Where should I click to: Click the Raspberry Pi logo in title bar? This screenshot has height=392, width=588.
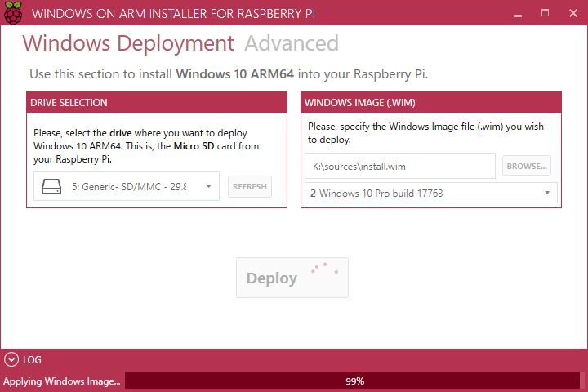click(13, 13)
